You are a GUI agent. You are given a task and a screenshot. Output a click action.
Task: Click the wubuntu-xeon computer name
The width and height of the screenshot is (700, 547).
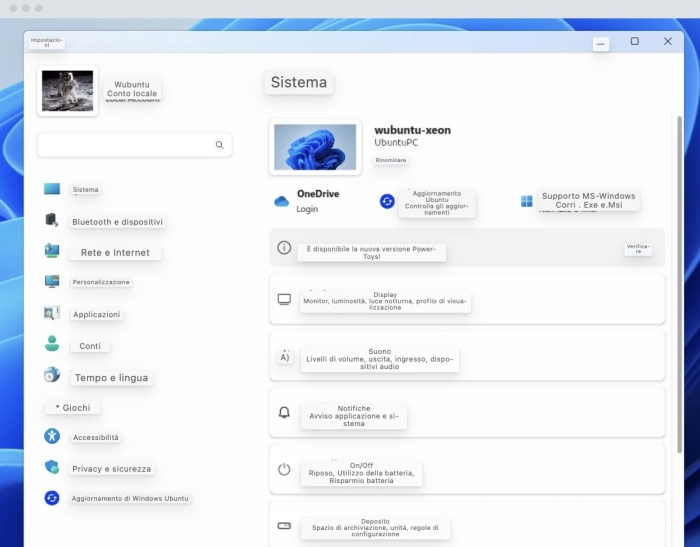click(x=412, y=130)
